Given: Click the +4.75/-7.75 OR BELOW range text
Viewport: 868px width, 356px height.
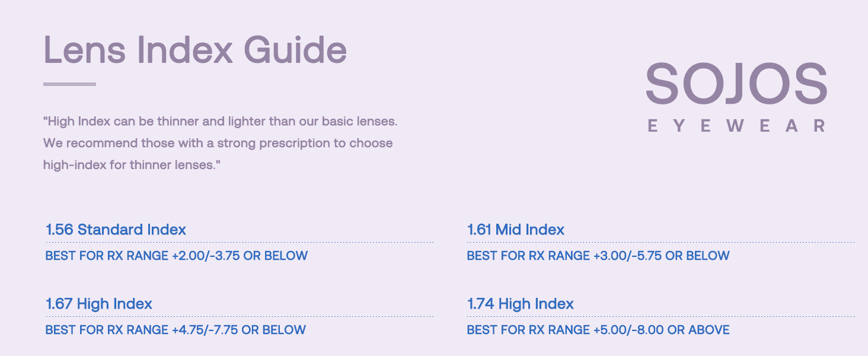Looking at the screenshot, I should click(238, 330).
